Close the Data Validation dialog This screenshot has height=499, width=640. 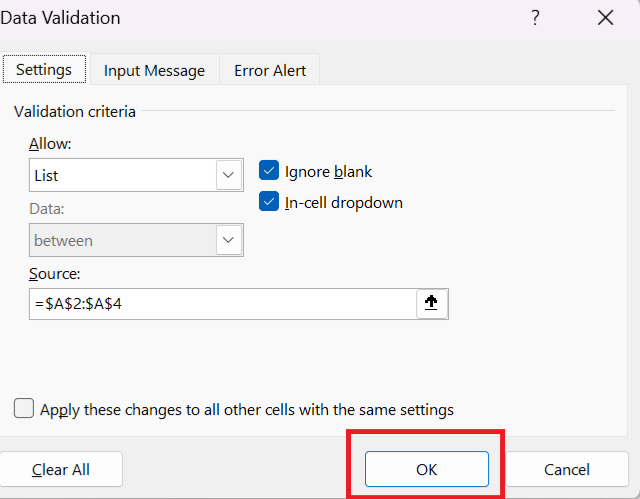pyautogui.click(x=605, y=17)
